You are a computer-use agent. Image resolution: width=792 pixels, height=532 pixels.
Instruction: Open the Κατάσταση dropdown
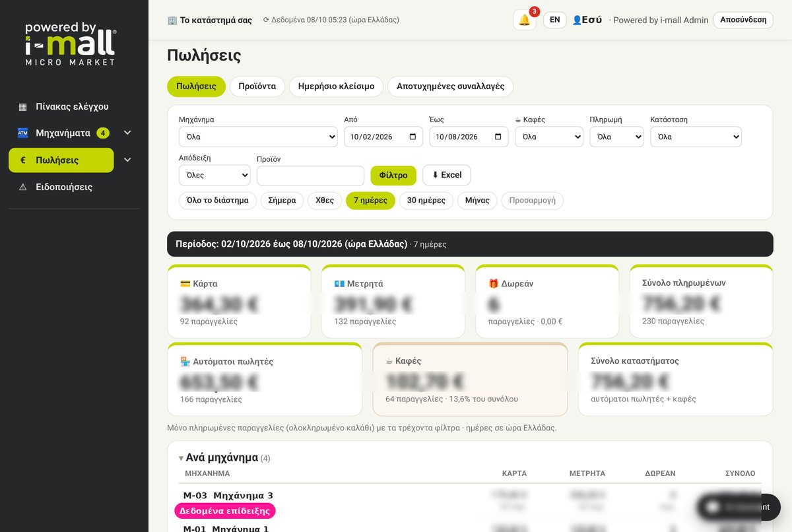click(696, 137)
